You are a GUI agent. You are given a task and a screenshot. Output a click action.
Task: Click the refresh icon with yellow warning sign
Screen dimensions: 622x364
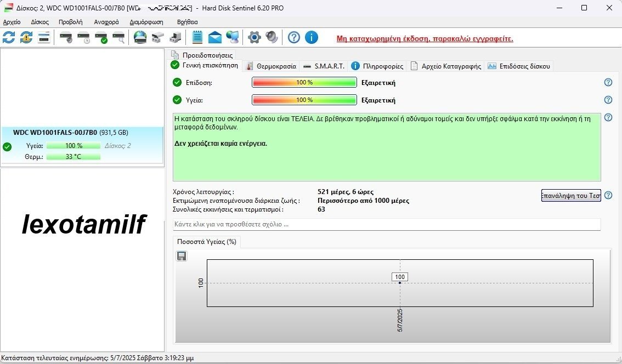26,38
